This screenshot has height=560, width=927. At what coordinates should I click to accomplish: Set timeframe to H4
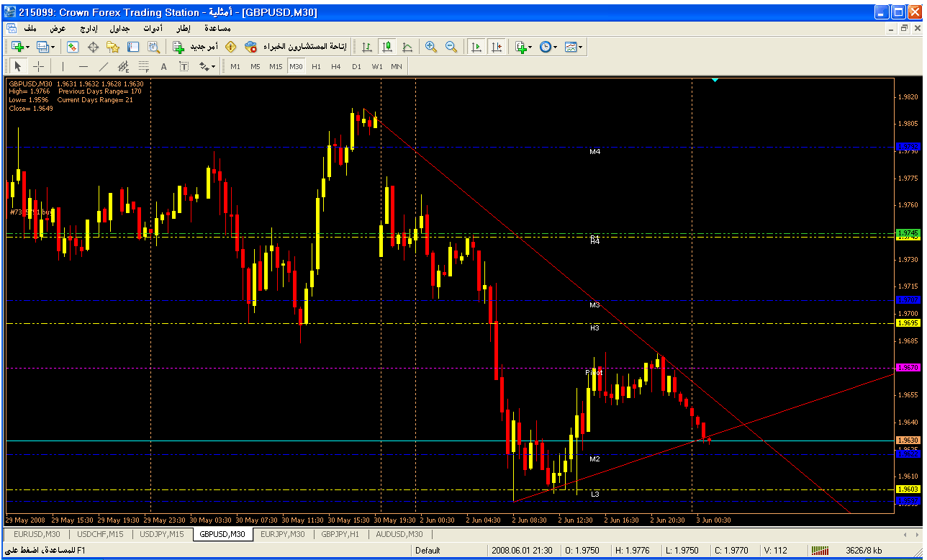336,66
